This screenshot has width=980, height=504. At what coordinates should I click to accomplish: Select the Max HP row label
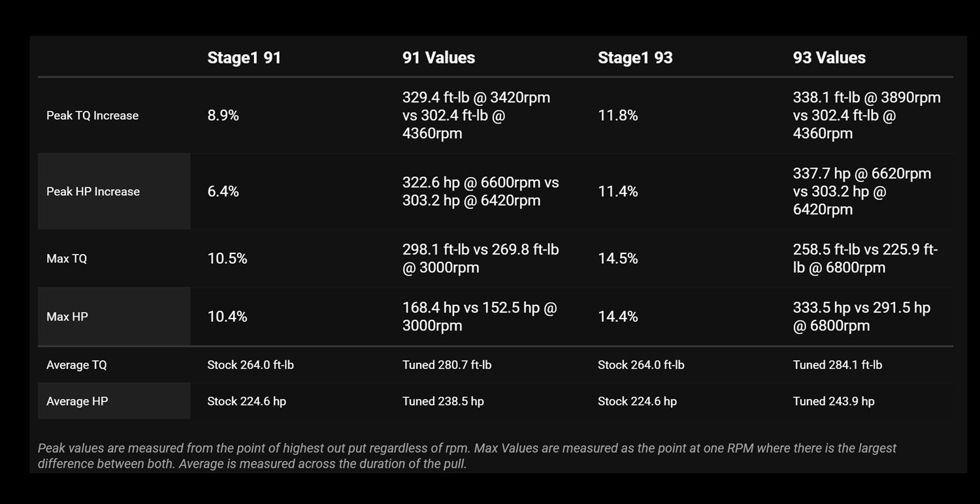click(x=67, y=317)
